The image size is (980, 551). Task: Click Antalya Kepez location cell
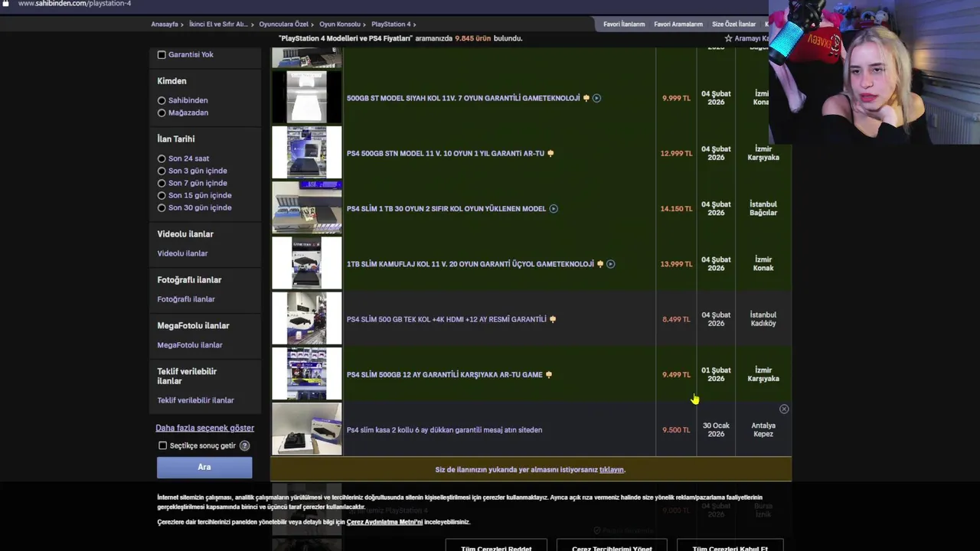point(763,430)
